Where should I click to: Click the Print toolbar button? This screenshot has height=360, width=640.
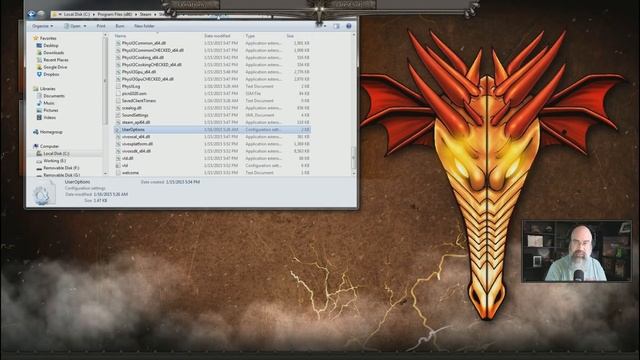tap(101, 26)
